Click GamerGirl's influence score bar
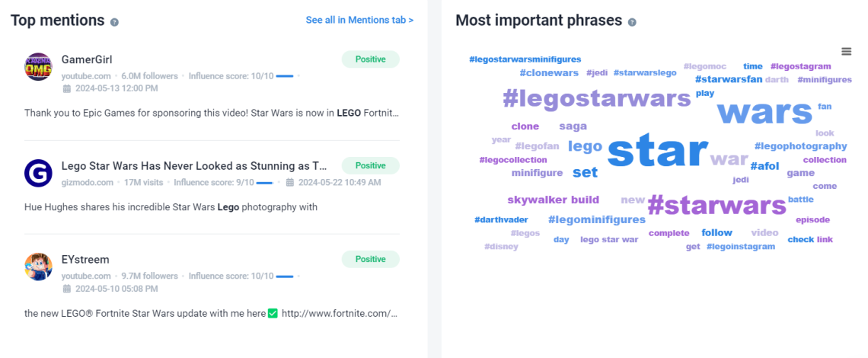 click(x=285, y=76)
